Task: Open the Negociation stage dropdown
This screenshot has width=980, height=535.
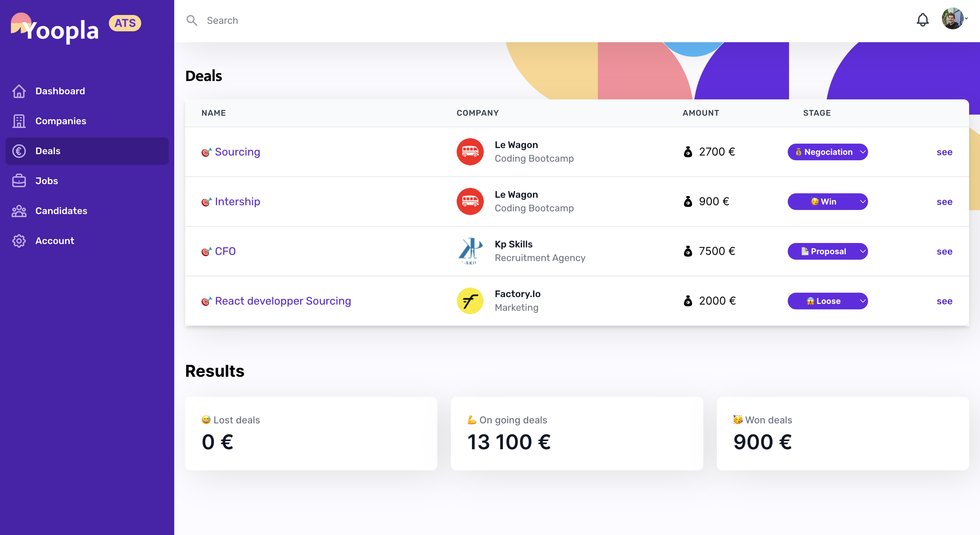Action: point(828,152)
